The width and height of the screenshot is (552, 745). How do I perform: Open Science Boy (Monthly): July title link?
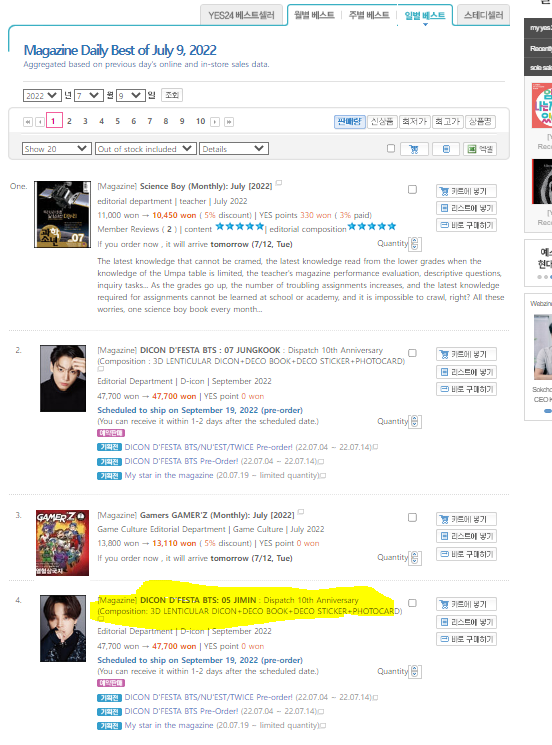click(x=206, y=186)
